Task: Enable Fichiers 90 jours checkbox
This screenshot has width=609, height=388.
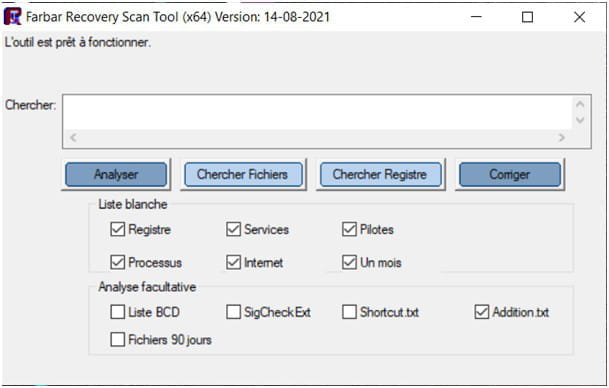Action: tap(117, 339)
